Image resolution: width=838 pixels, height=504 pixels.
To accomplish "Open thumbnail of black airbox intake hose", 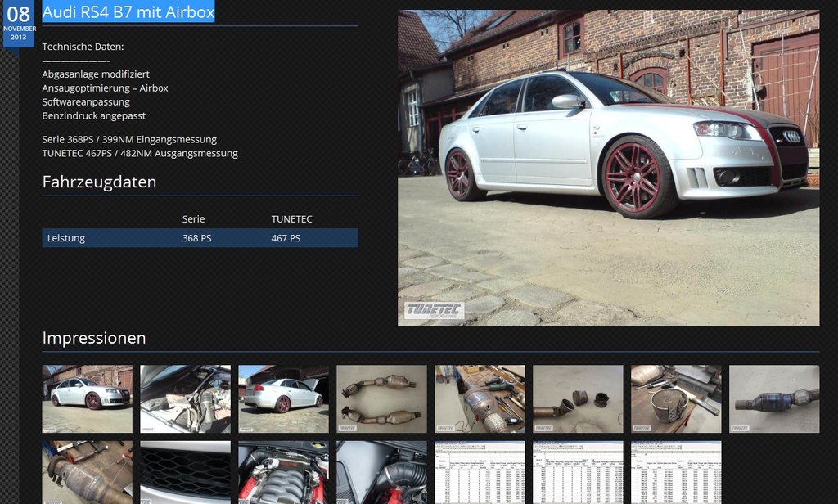I will tap(381, 472).
